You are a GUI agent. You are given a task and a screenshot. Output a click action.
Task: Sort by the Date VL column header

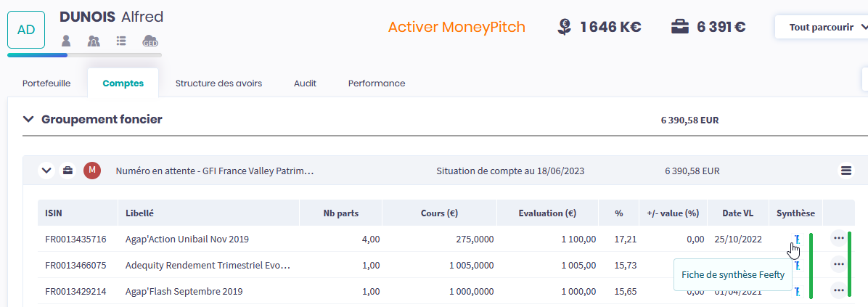738,213
